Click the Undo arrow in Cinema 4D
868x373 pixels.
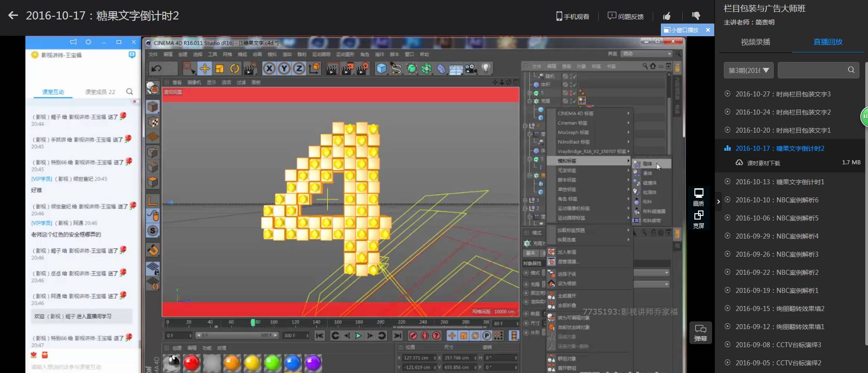point(157,69)
